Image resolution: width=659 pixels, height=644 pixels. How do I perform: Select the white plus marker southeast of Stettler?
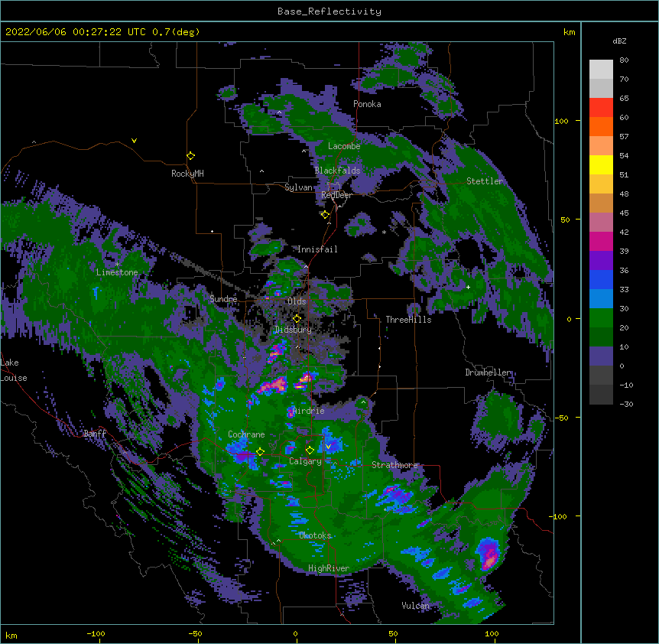[468, 287]
